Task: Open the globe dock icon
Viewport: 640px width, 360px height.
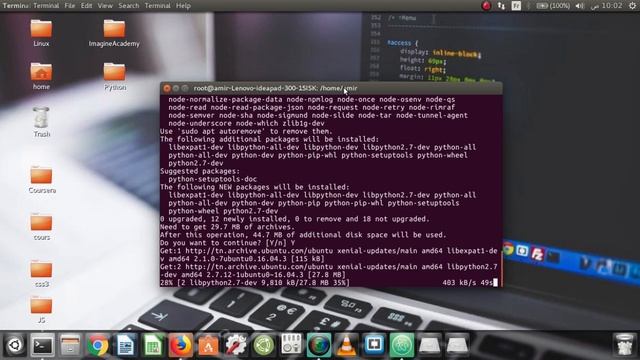Action: tap(319, 345)
